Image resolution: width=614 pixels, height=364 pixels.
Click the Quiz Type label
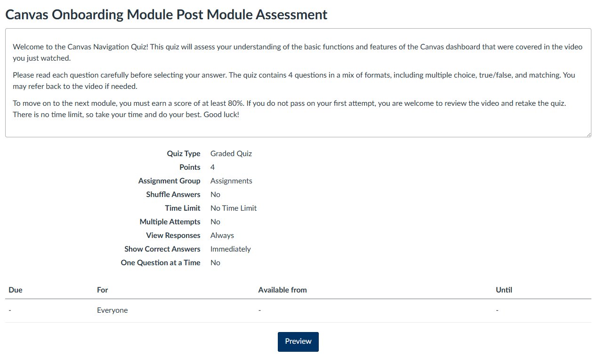[x=184, y=153]
